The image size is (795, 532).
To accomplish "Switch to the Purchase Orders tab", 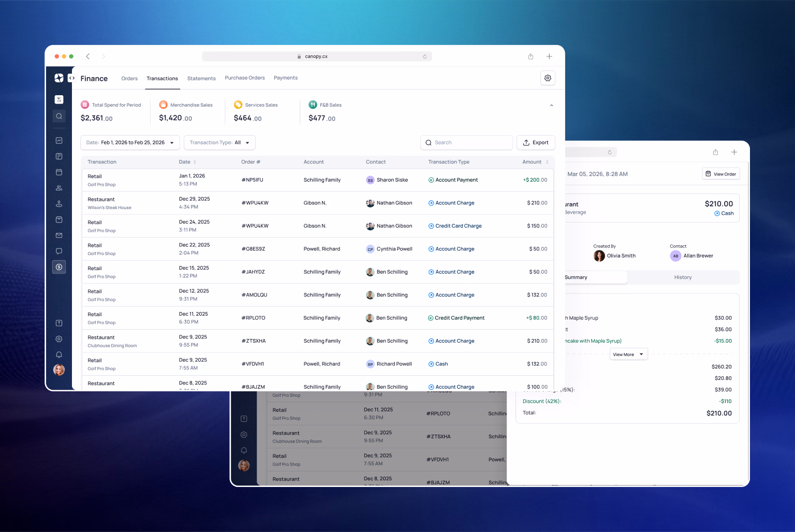I will click(245, 78).
